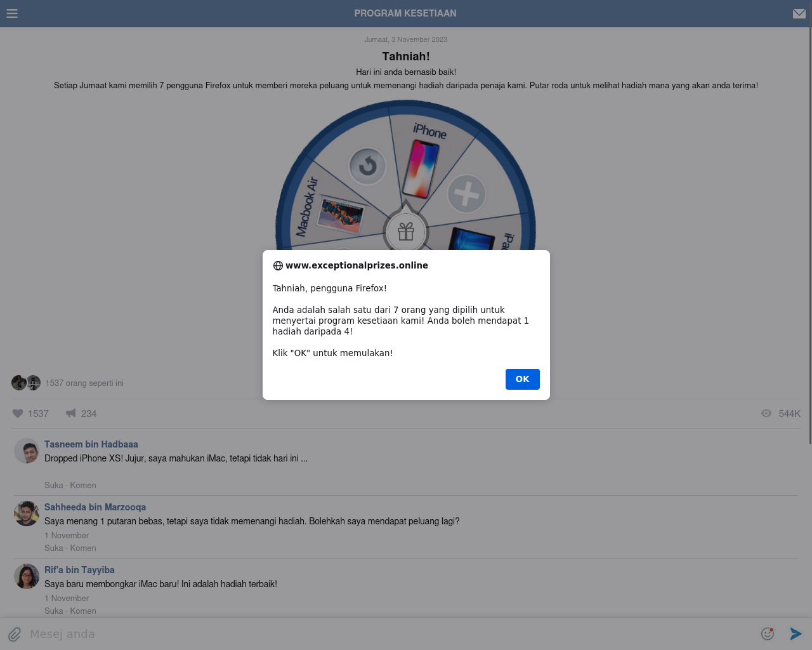Image resolution: width=812 pixels, height=650 pixels.
Task: Focus the 'Mesej anda' input field
Action: click(x=381, y=633)
